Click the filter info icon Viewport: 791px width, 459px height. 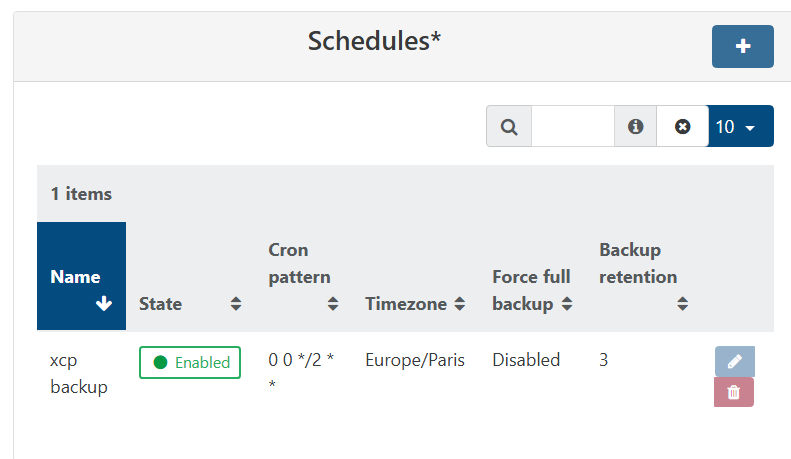coord(635,127)
